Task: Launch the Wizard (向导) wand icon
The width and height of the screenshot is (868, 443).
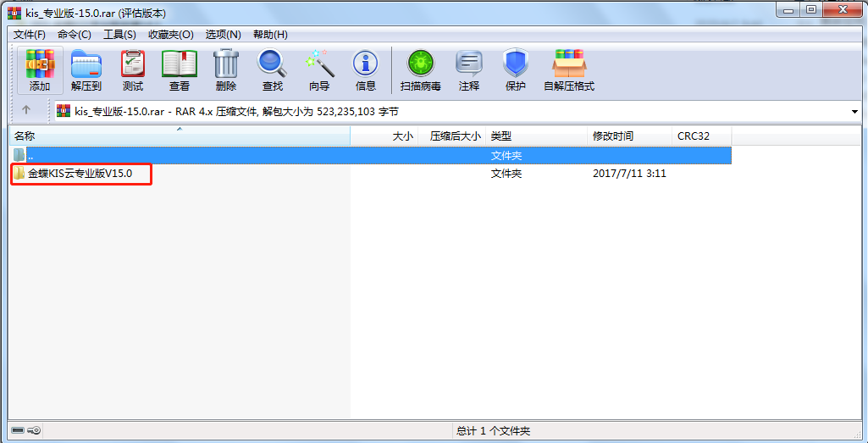Action: [319, 69]
